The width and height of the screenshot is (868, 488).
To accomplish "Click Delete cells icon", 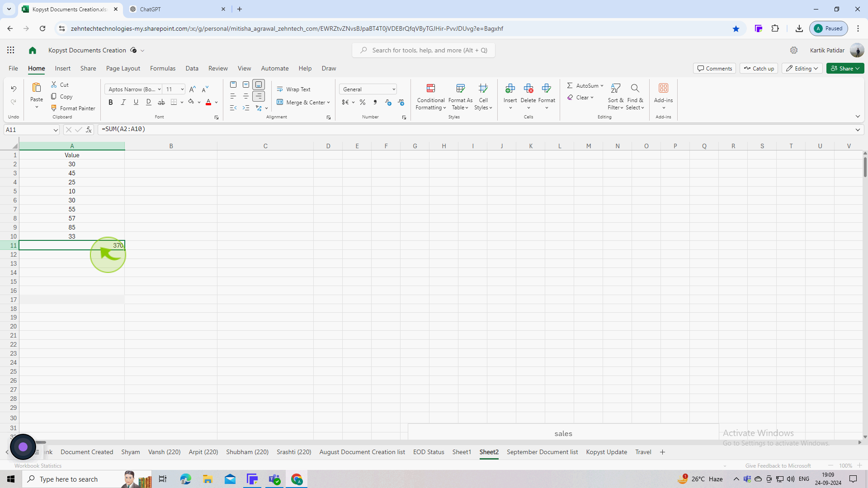I will tap(528, 88).
